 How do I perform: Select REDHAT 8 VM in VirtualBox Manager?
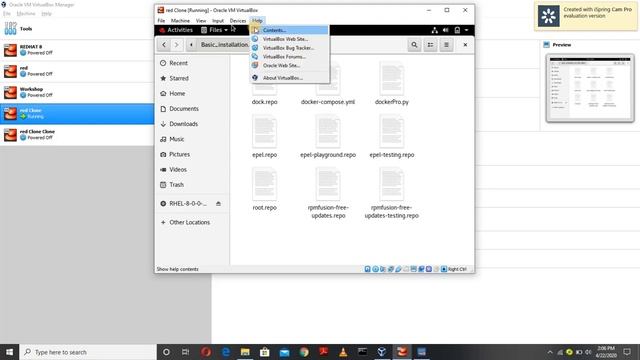coord(78,50)
